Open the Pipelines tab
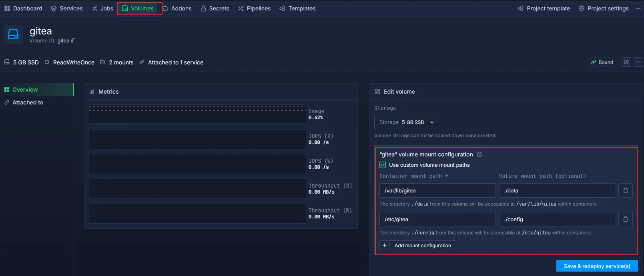Screen dimensions: 644x276 254,8
